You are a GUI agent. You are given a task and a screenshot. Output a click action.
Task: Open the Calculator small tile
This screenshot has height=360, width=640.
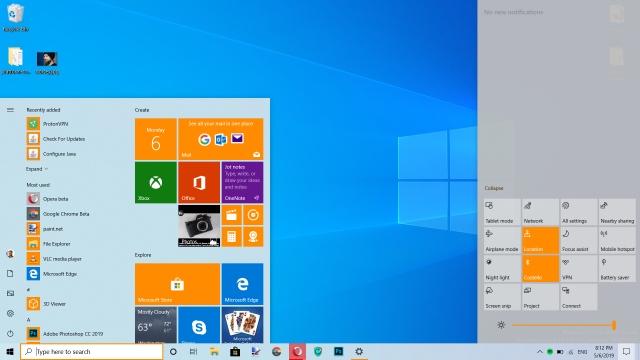tap(231, 237)
